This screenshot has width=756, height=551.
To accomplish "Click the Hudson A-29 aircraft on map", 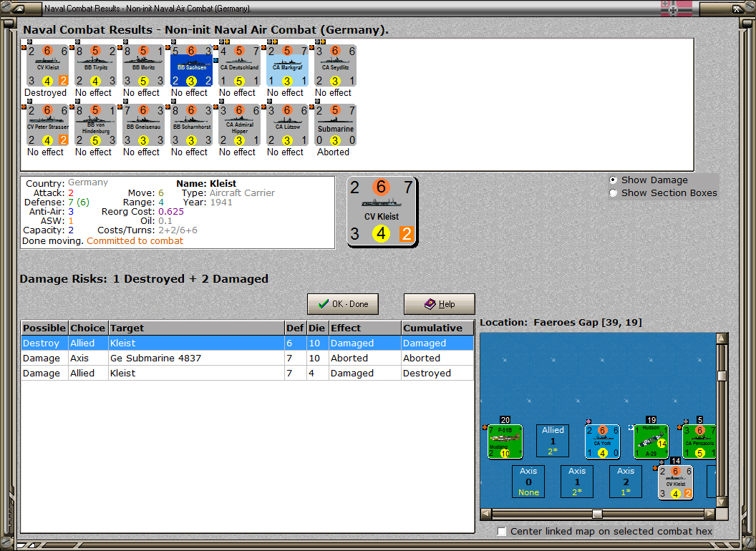I will click(x=651, y=441).
